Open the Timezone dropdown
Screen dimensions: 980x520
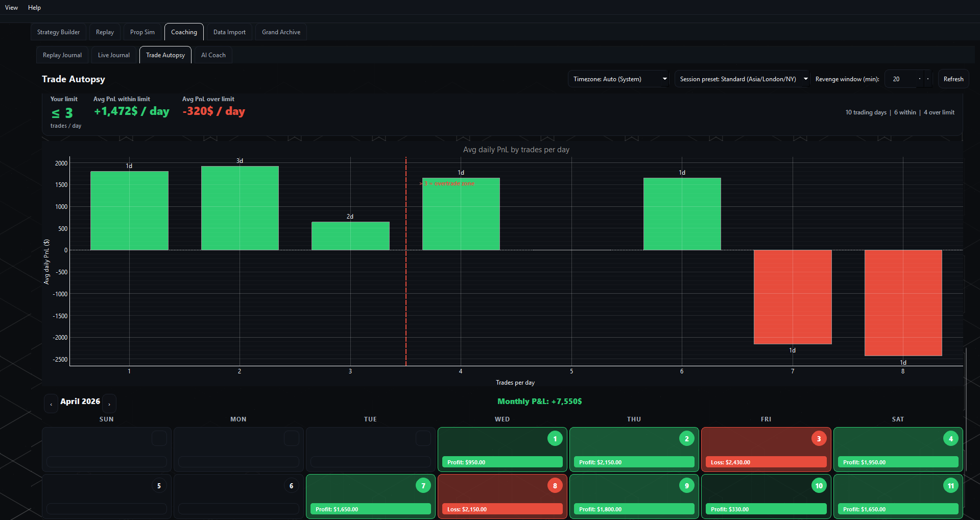pos(618,79)
